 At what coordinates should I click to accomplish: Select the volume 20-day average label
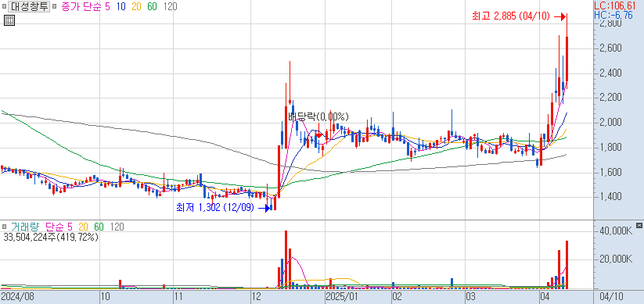pos(84,227)
